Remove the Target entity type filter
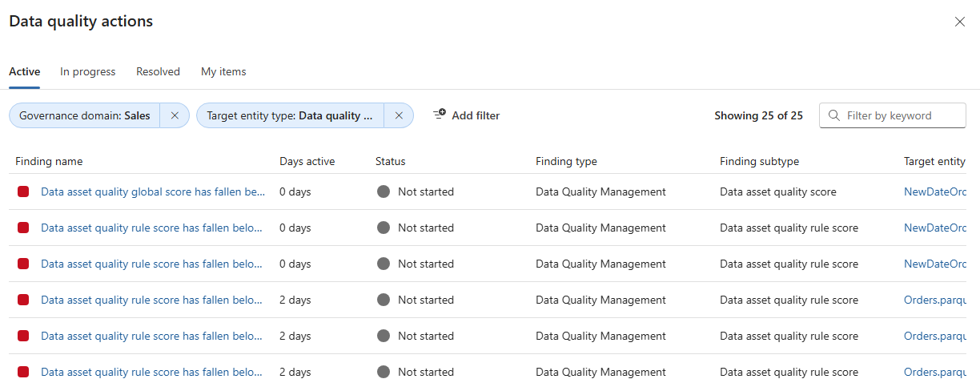Screen dimensions: 980x387 point(399,115)
